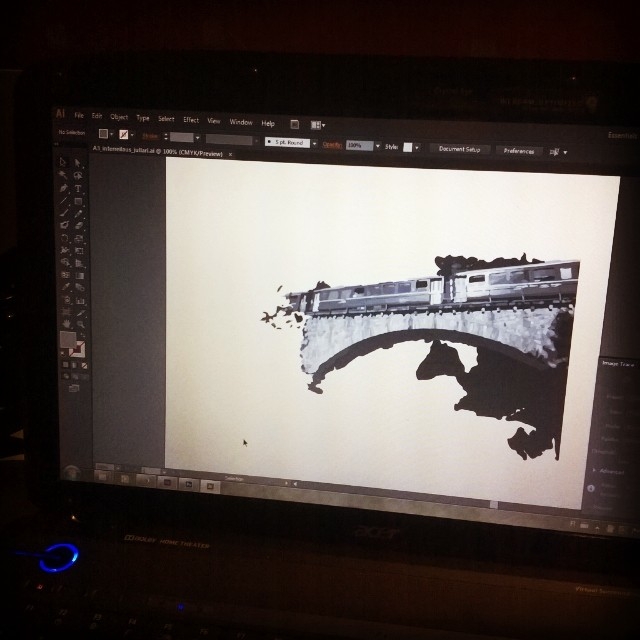640x640 pixels.
Task: Select the Blob Brush tool
Action: [x=64, y=224]
